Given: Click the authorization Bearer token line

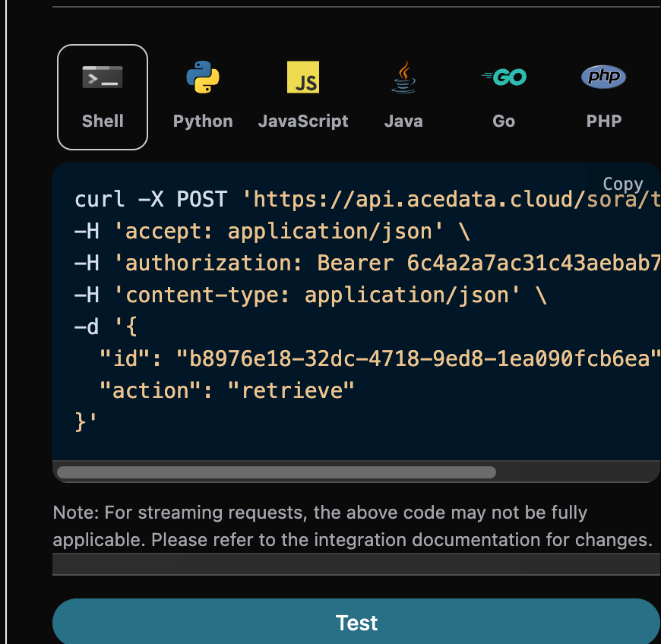Looking at the screenshot, I should coord(365,264).
